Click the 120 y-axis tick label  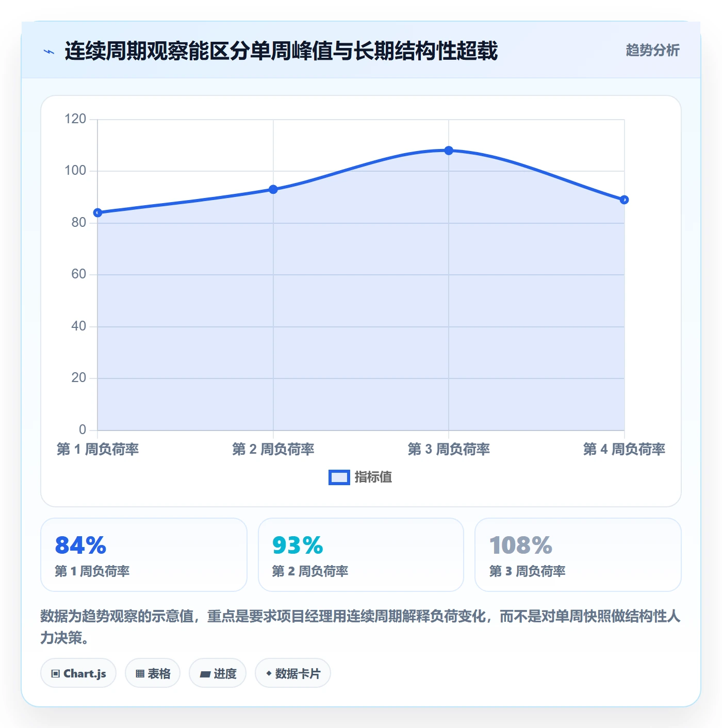(75, 119)
